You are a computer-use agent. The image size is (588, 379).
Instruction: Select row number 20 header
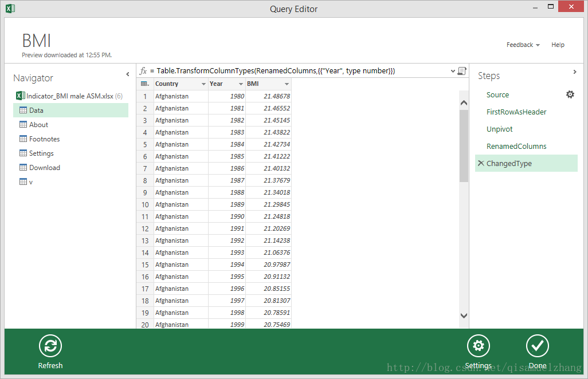[x=145, y=324]
